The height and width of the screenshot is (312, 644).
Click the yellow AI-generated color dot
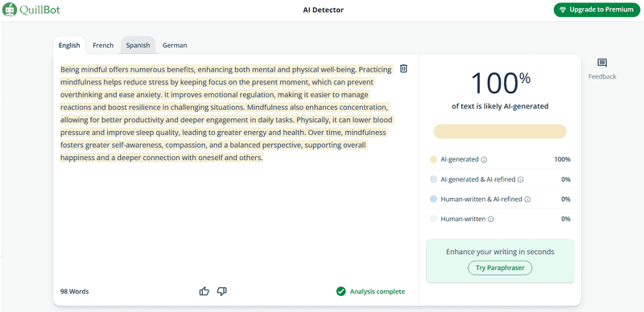coord(433,160)
